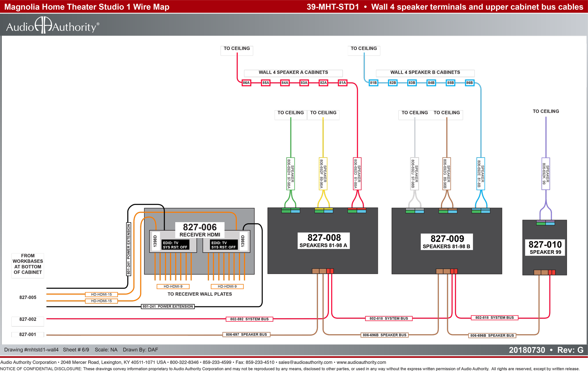Image resolution: width=588 pixels, height=371 pixels.
Task: Click the Sheet # 6/9 text
Action: (x=76, y=350)
